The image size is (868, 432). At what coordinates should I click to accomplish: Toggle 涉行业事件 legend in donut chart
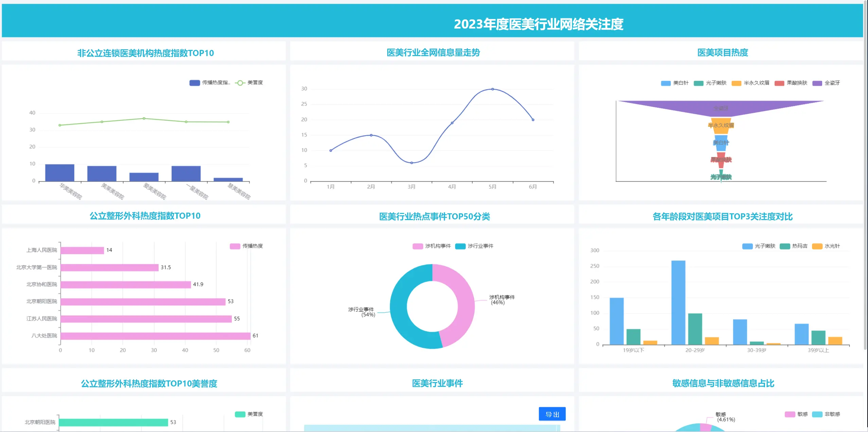(x=460, y=246)
